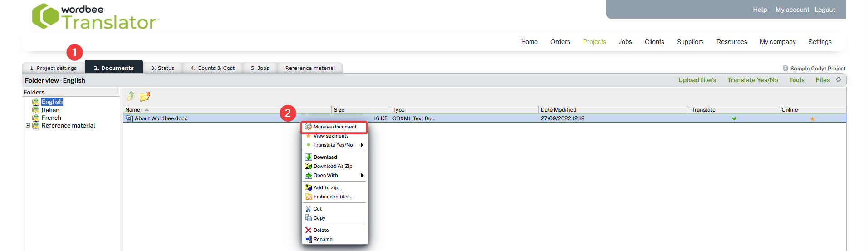Click the Wordbee Translator logo
The image size is (868, 251).
point(96,17)
